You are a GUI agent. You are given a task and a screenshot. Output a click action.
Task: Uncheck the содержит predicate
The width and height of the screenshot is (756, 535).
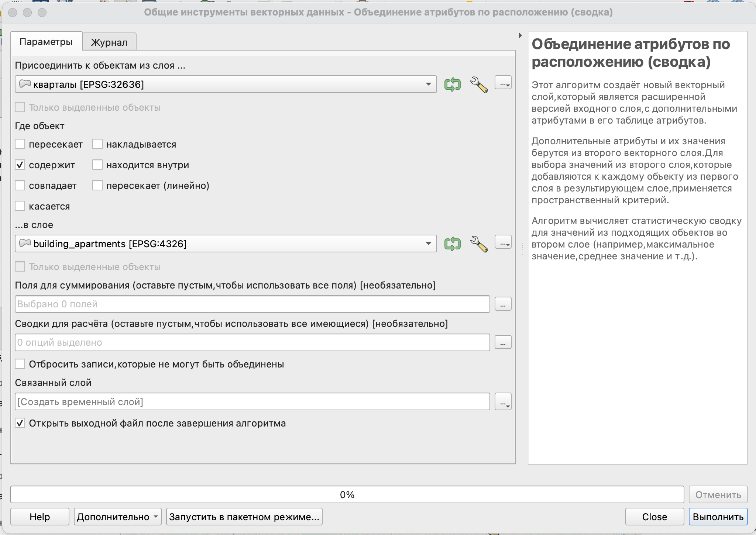pos(20,165)
